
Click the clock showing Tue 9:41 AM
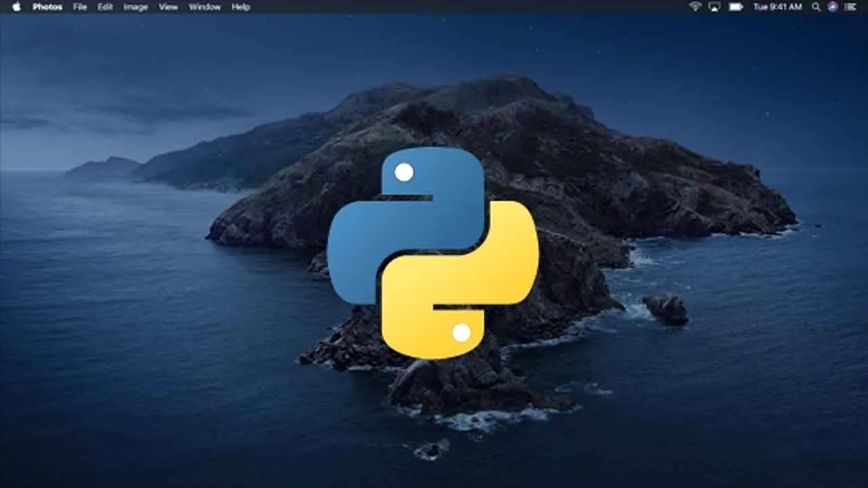point(777,7)
